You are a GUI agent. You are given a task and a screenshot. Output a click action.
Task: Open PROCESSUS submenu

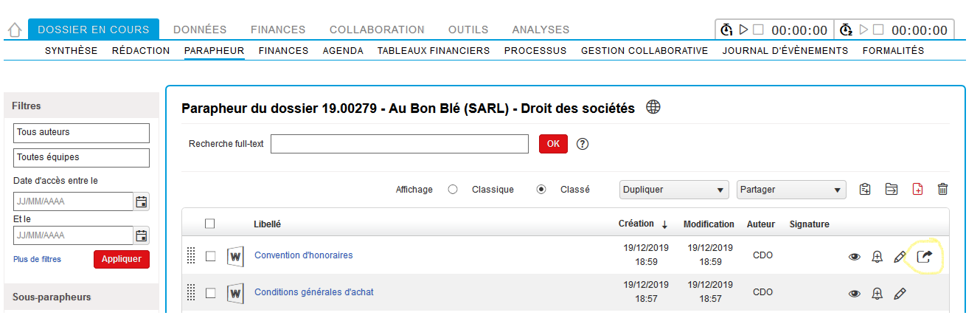pyautogui.click(x=535, y=51)
